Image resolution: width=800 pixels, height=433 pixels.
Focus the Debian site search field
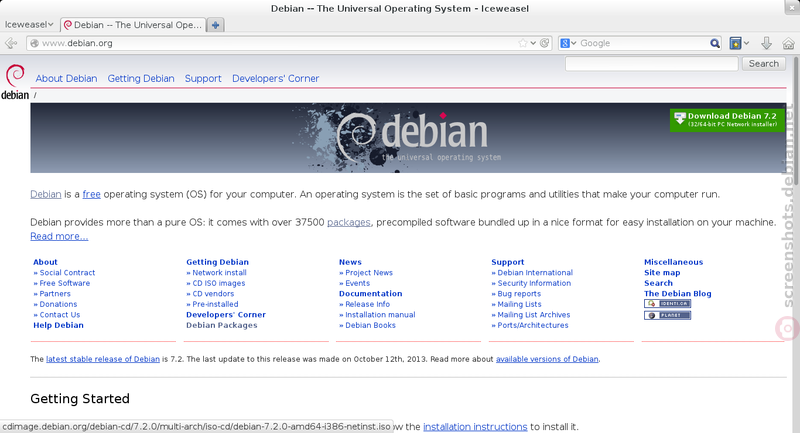pyautogui.click(x=652, y=64)
